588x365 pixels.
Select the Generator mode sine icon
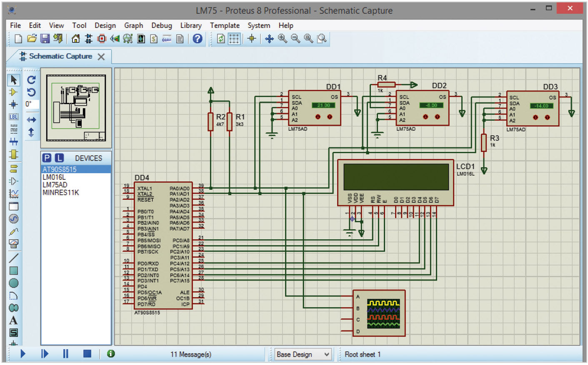click(14, 219)
